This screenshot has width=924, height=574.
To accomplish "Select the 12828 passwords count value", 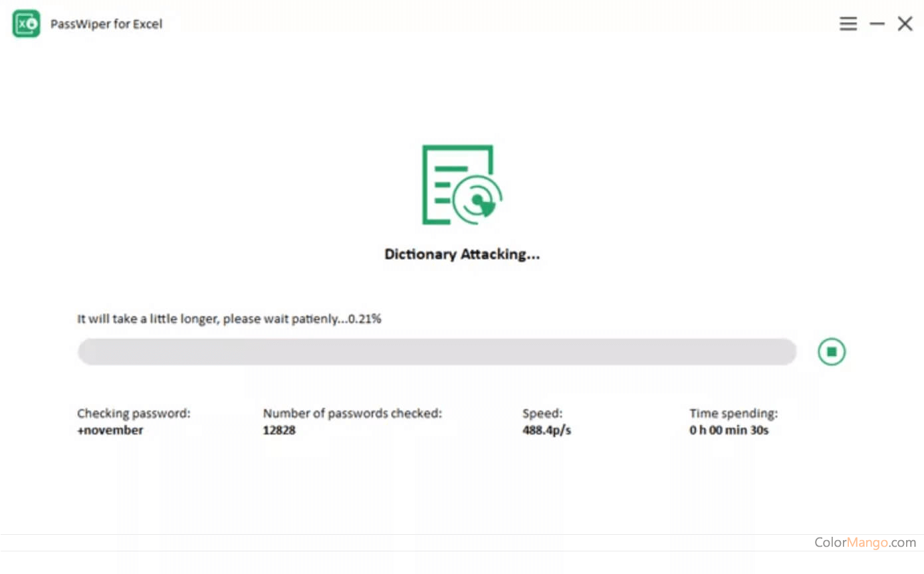I will coord(279,430).
